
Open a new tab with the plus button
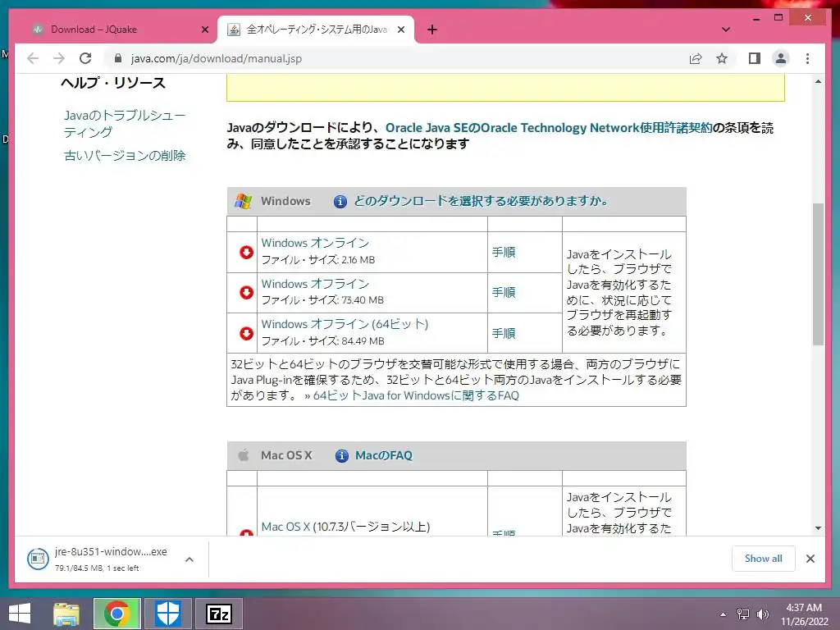432,30
